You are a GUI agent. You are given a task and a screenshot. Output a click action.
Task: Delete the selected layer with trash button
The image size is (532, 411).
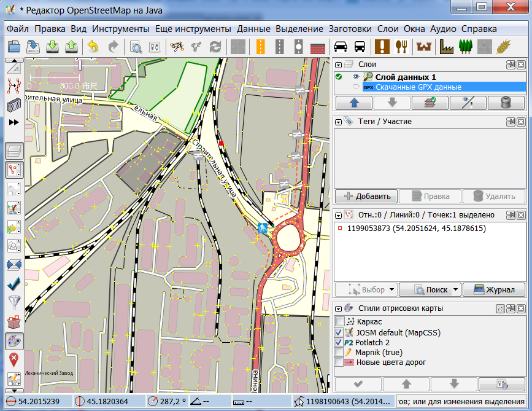(506, 103)
